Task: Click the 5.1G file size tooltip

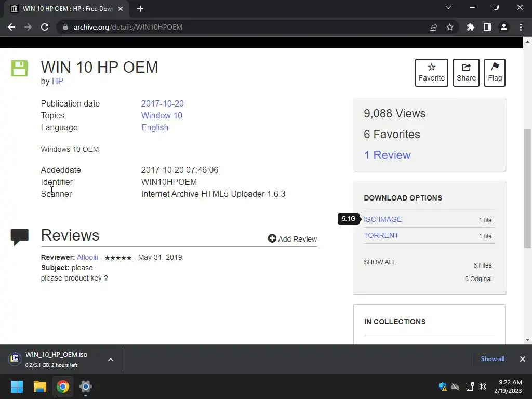Action: point(349,219)
